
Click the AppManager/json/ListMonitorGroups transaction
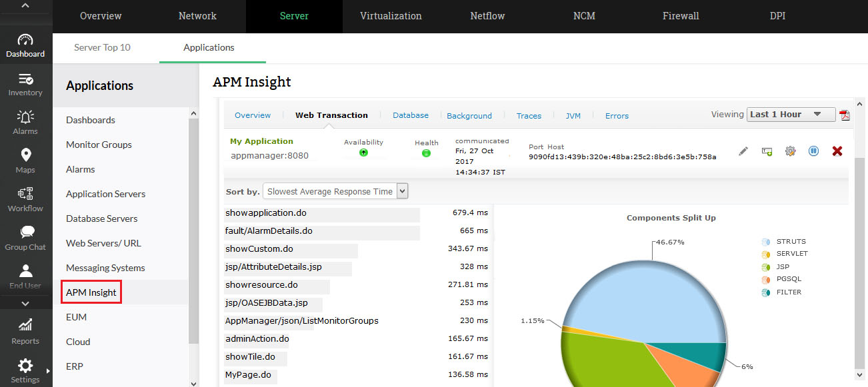(x=302, y=320)
